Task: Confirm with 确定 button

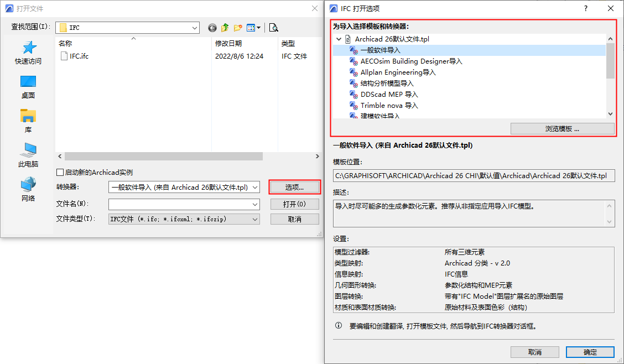Action: coord(590,352)
